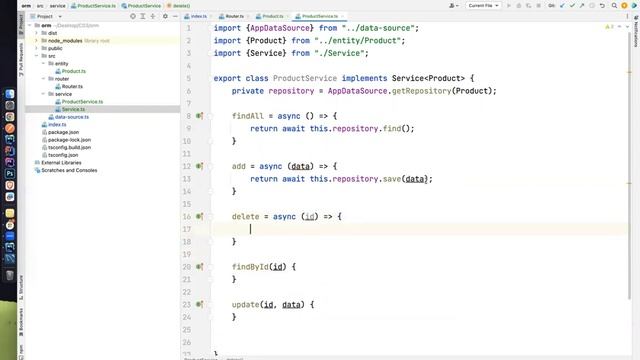Click gutter implement marker on line 20

tap(199, 267)
